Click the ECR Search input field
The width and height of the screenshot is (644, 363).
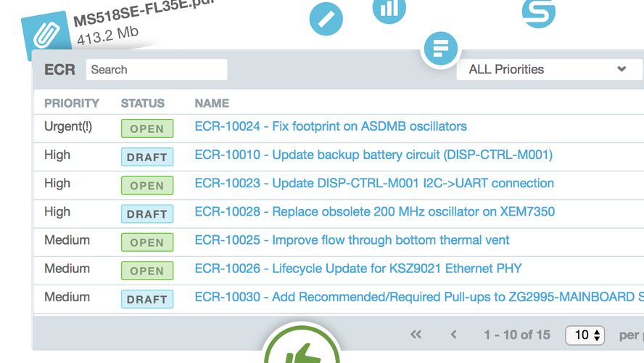157,70
